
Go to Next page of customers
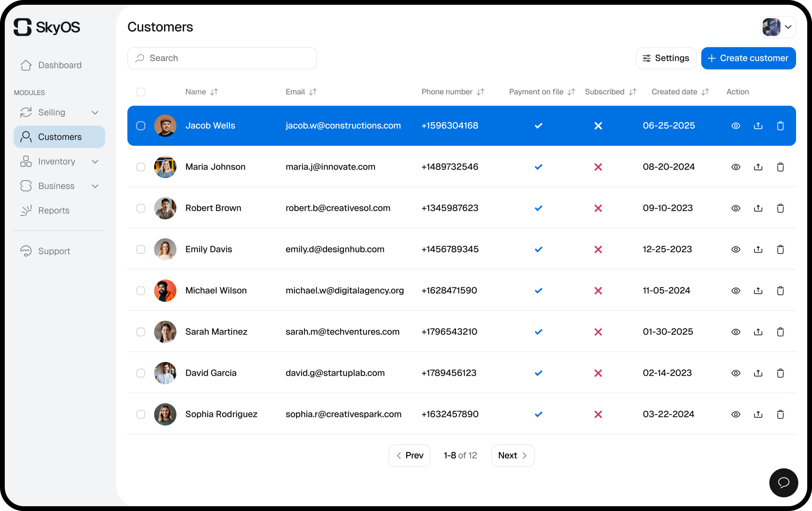pos(513,455)
